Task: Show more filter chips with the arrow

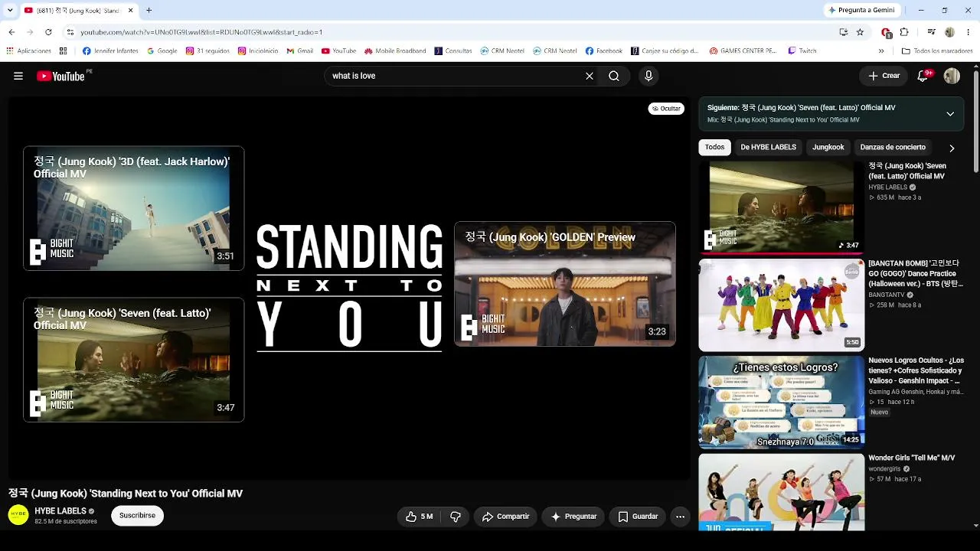Action: tap(952, 148)
